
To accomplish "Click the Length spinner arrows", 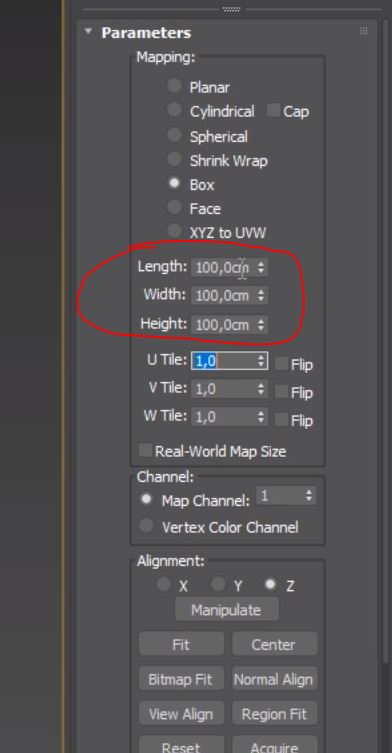I will tap(261, 267).
